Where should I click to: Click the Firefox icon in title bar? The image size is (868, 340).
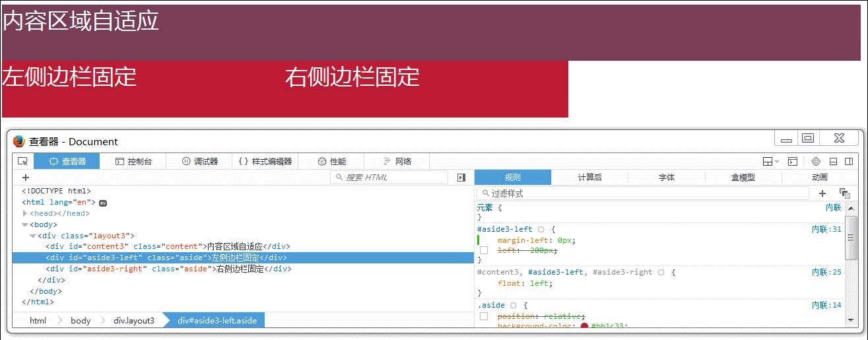(x=19, y=141)
